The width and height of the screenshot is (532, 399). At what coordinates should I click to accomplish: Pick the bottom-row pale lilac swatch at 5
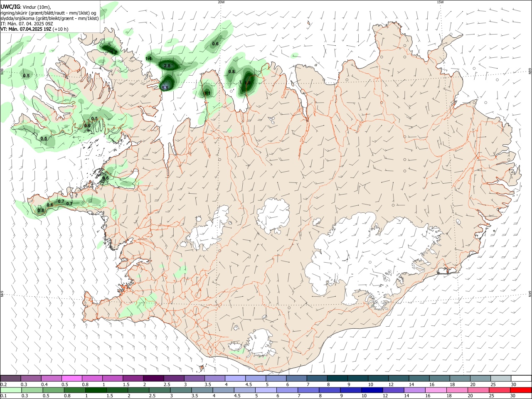pyautogui.click(x=266, y=390)
